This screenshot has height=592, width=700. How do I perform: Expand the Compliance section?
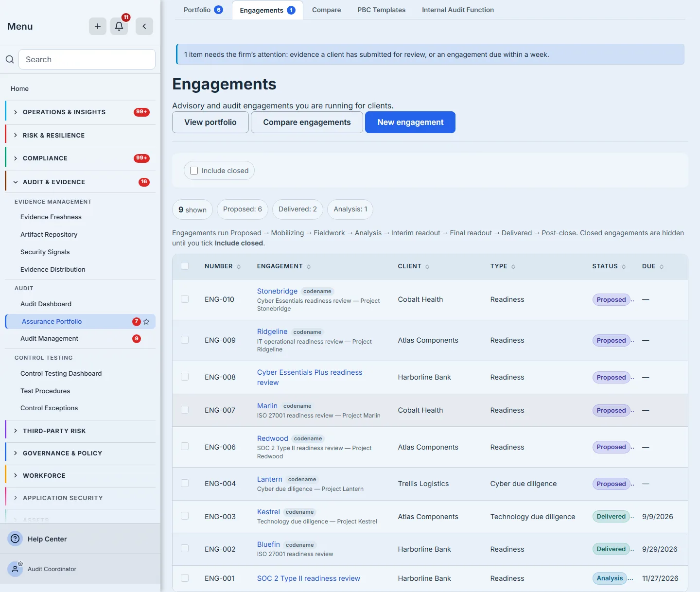click(x=80, y=158)
